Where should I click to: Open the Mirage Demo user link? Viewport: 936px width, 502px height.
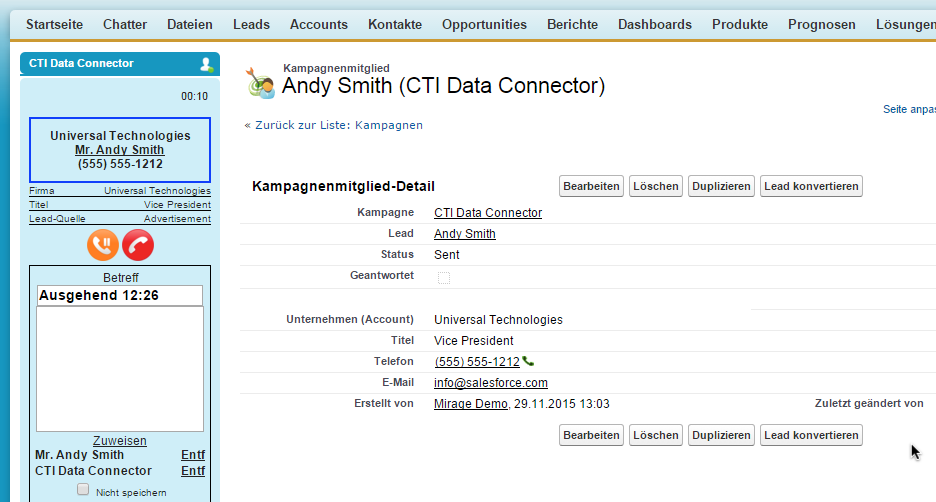(470, 404)
